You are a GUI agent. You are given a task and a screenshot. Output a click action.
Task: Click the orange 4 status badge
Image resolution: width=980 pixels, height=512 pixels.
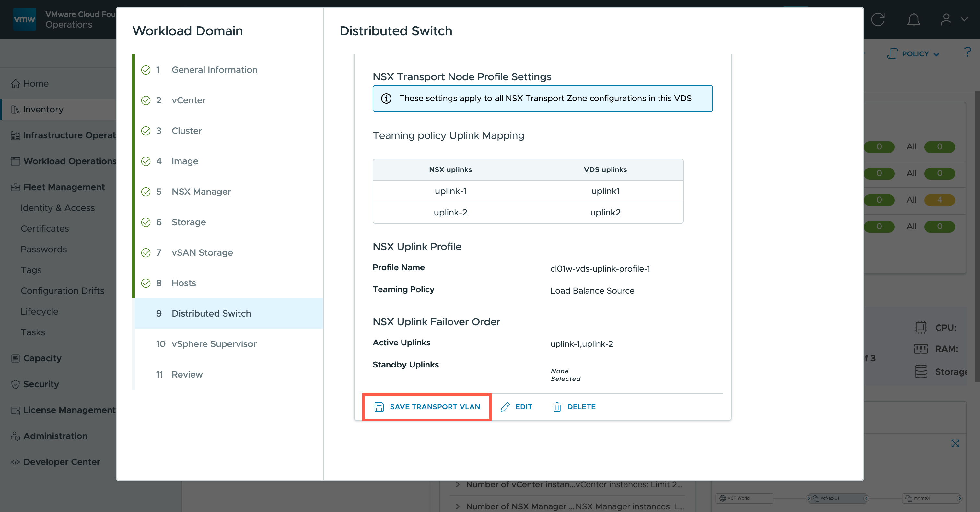pyautogui.click(x=939, y=200)
